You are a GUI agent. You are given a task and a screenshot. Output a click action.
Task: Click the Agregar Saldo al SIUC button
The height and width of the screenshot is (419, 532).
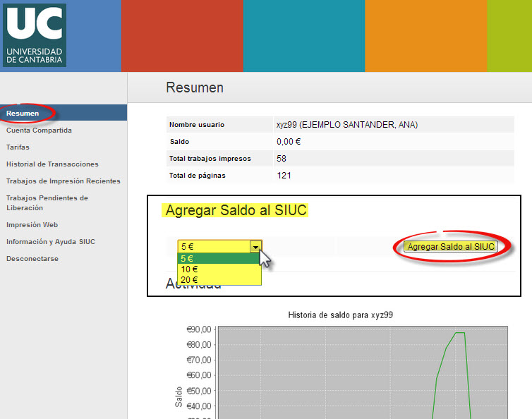[x=451, y=247]
